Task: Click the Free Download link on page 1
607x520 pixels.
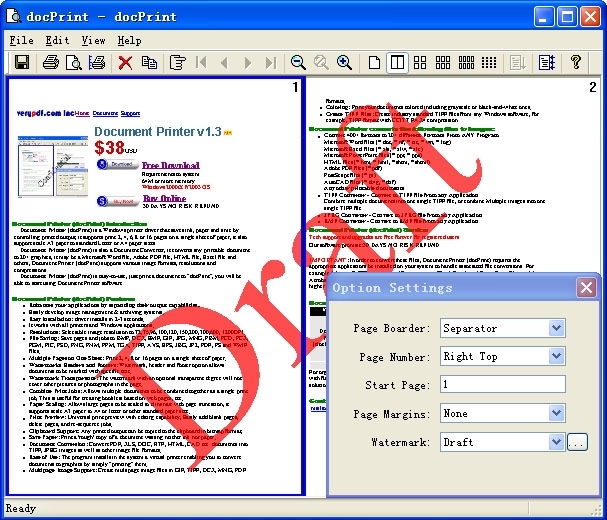Action: 171,165
